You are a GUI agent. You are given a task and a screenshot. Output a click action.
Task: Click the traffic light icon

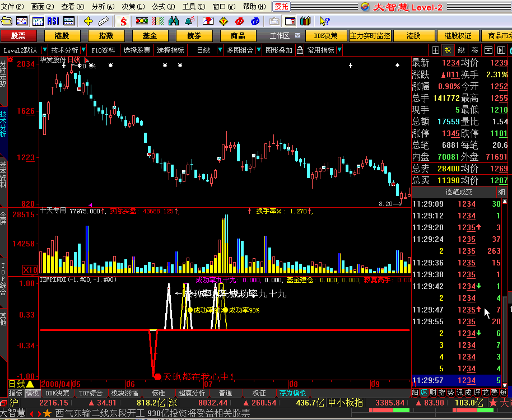tap(142, 21)
